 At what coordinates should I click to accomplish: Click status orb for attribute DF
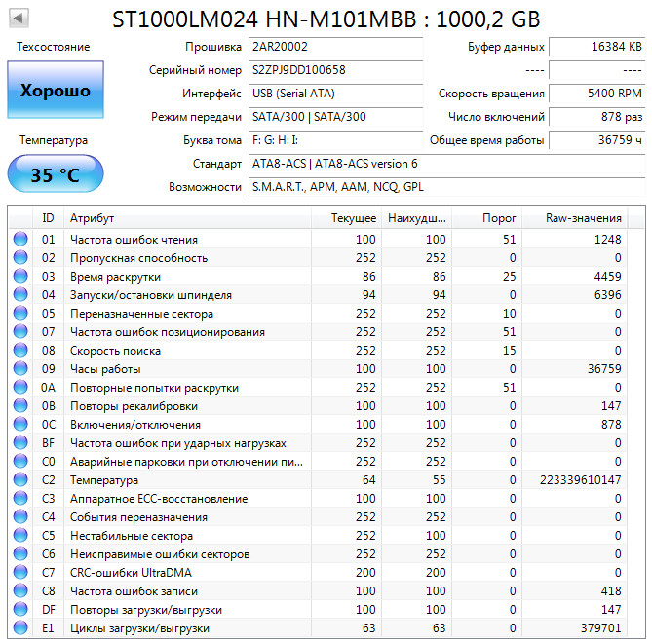(x=20, y=609)
